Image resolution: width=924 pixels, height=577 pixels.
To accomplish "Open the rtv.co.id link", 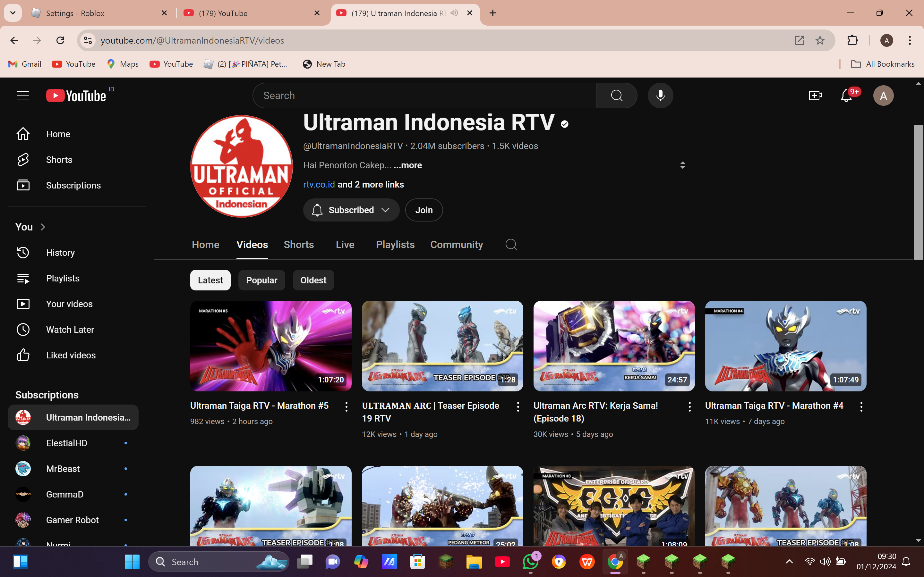I will (319, 184).
